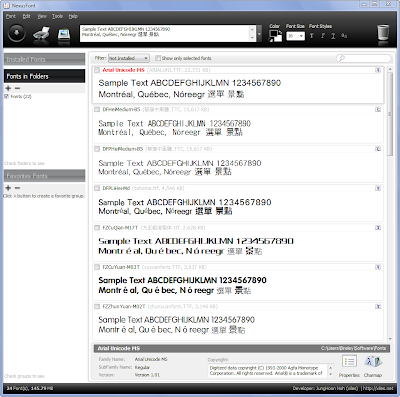Viewport: 400px width, 397px height.
Task: Click the tag icon on Arial Unicode MS row
Action: (x=378, y=70)
